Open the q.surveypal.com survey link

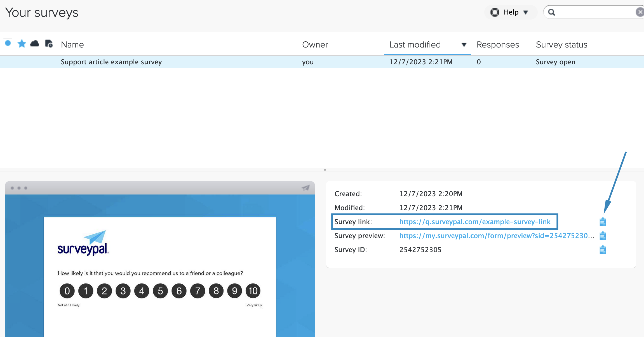click(x=475, y=222)
